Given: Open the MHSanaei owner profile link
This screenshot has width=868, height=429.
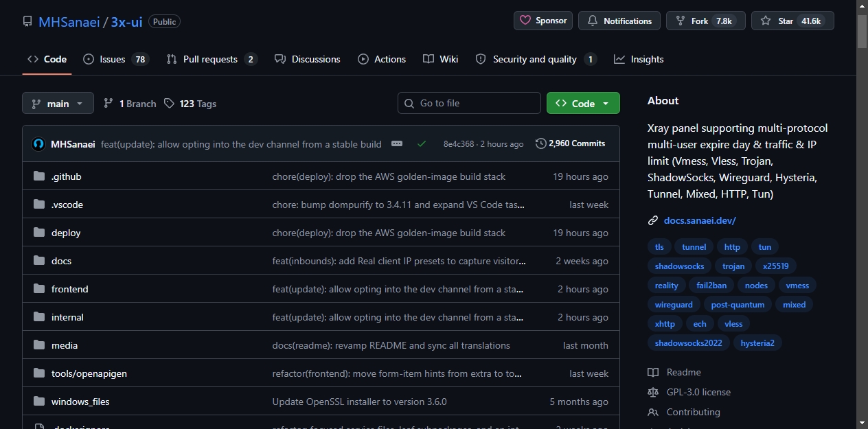Looking at the screenshot, I should [69, 21].
